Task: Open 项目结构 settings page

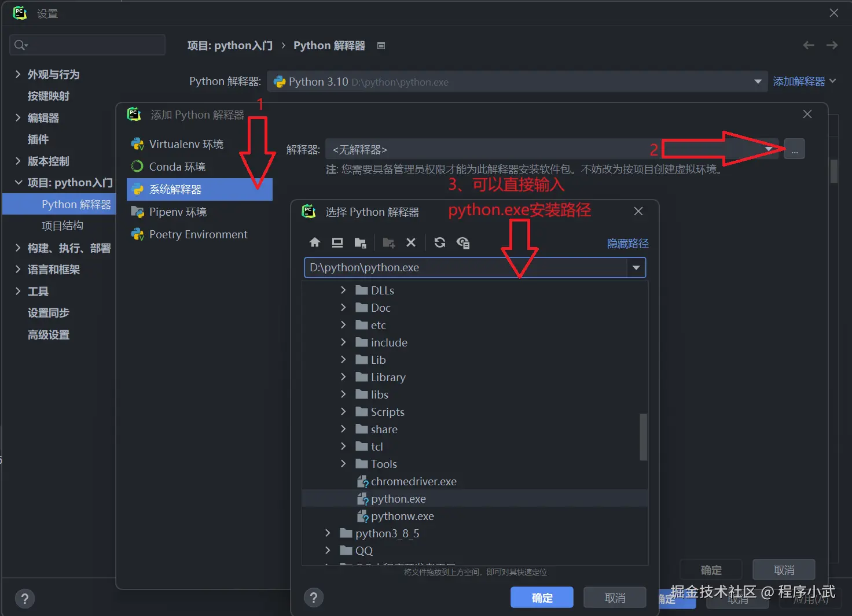Action: (63, 226)
